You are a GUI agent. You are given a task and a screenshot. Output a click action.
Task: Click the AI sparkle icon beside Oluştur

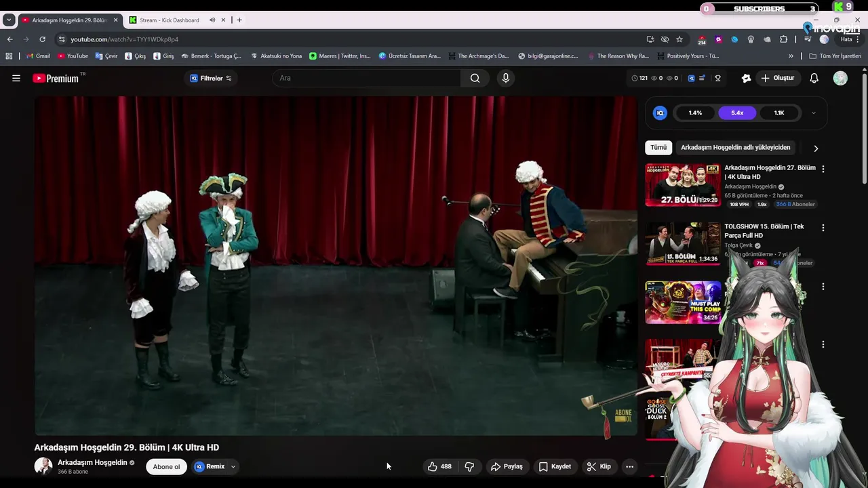tap(746, 78)
